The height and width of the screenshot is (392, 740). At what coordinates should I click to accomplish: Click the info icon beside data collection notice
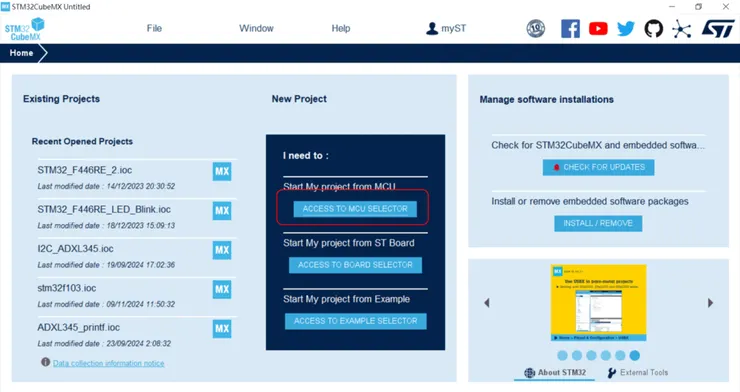click(45, 362)
